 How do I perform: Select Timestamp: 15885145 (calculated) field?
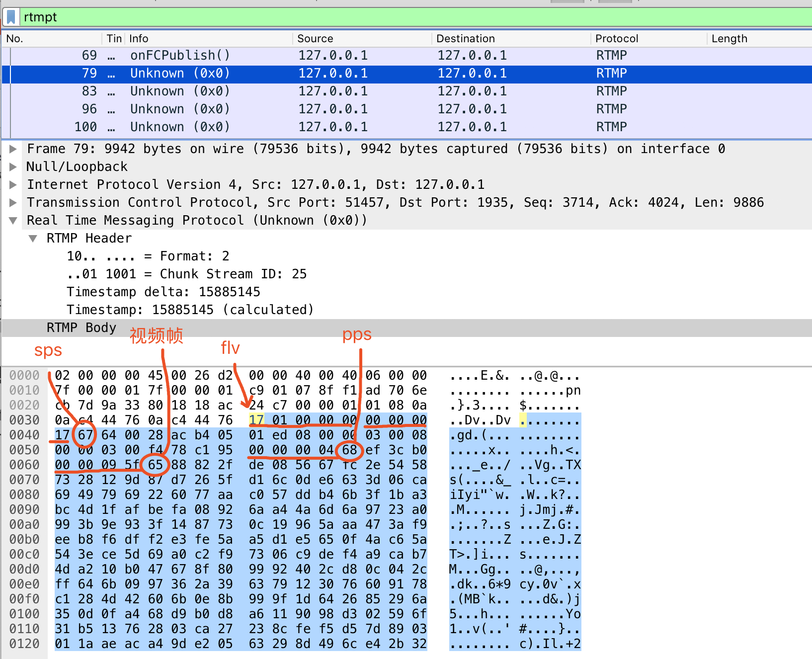tap(190, 310)
